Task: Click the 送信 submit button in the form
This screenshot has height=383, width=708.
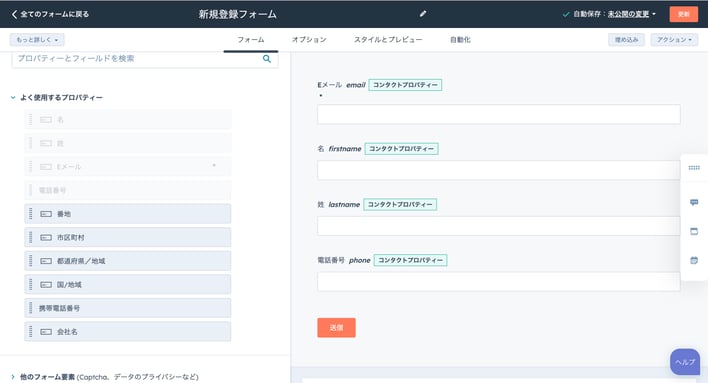Action: pos(336,328)
